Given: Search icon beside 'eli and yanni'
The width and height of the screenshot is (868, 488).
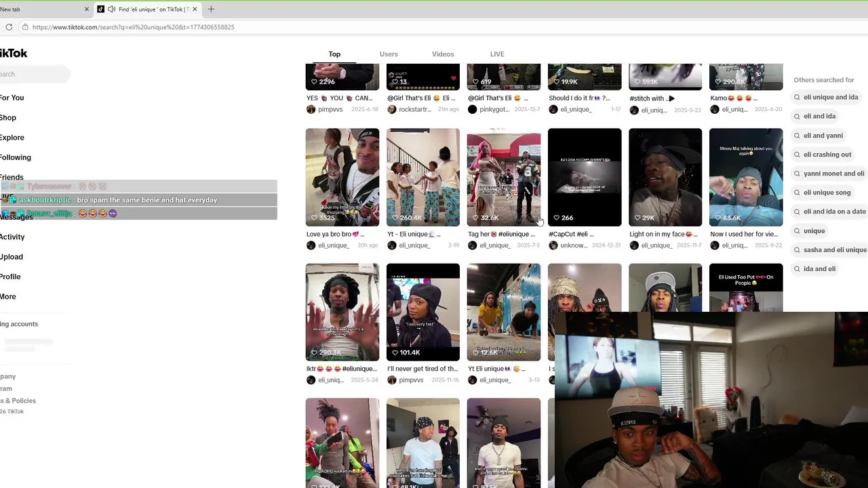Looking at the screenshot, I should click(797, 136).
